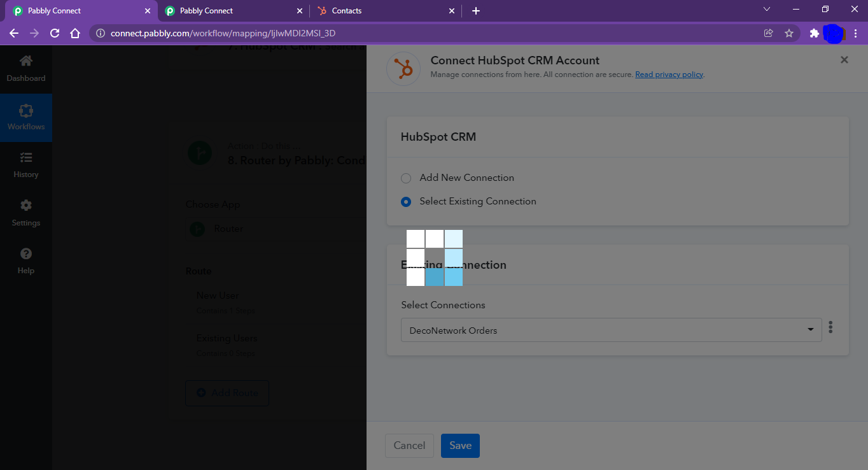
Task: Click the Router app icon in Choose App
Action: (x=197, y=229)
